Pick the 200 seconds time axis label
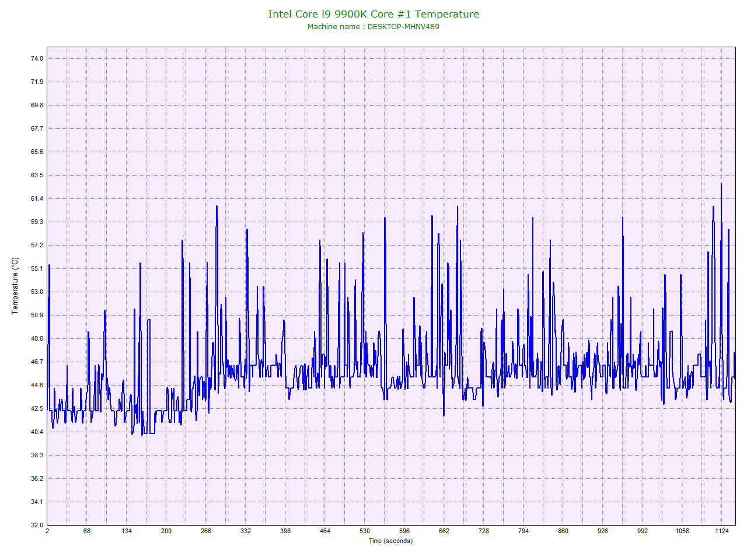Viewport: 747px width, 560px height. [x=166, y=531]
